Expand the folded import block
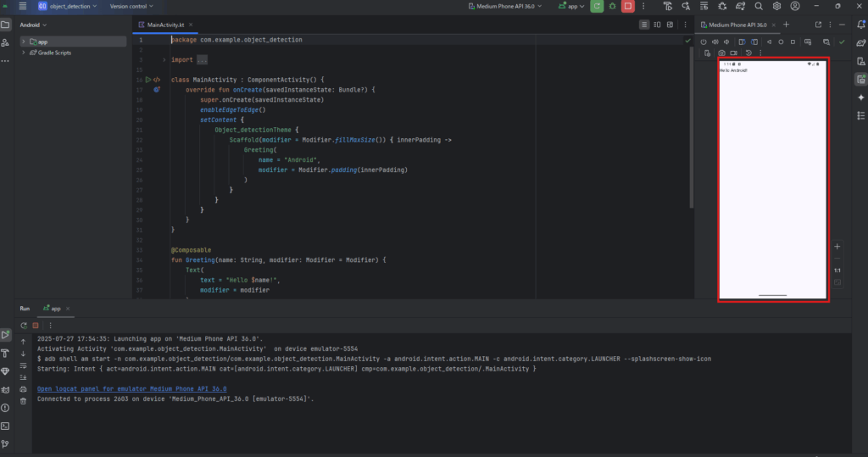Image resolution: width=868 pixels, height=457 pixels. (164, 60)
